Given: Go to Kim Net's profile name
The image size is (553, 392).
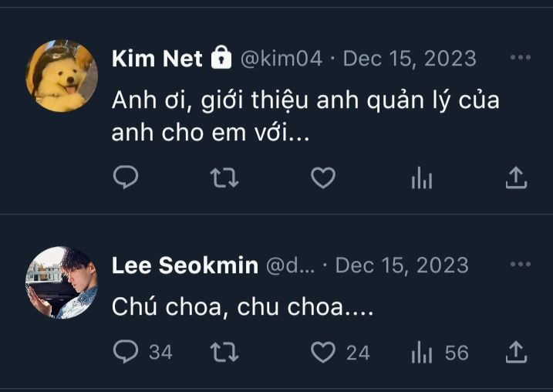Looking at the screenshot, I should (157, 58).
